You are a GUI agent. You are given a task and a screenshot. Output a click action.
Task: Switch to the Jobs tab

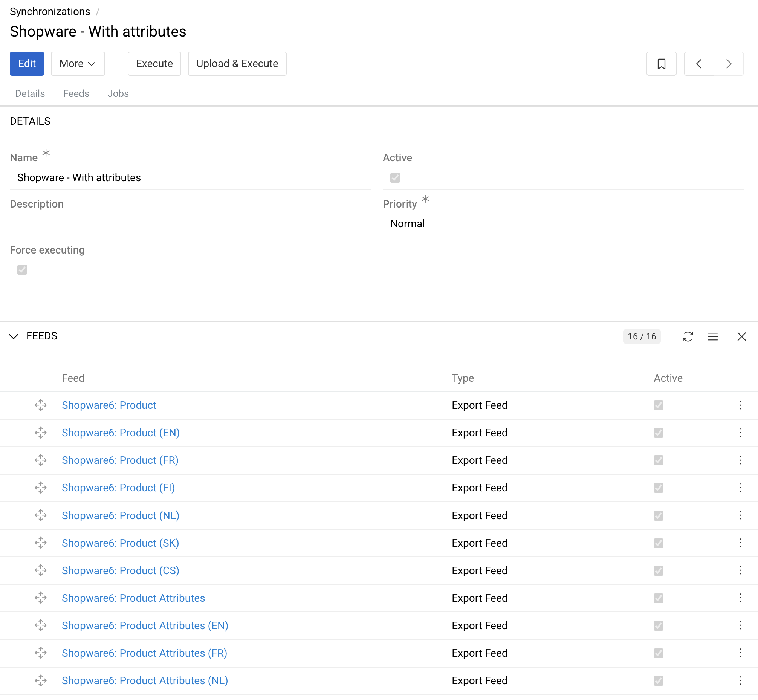click(x=118, y=93)
